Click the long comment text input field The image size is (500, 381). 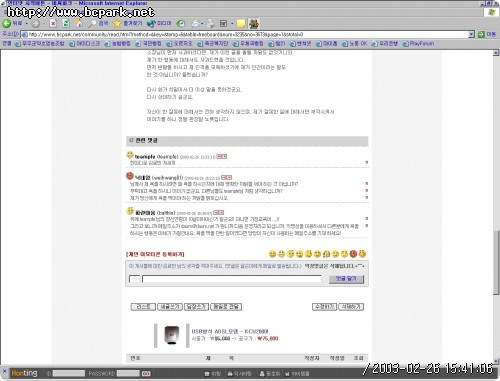[232, 279]
